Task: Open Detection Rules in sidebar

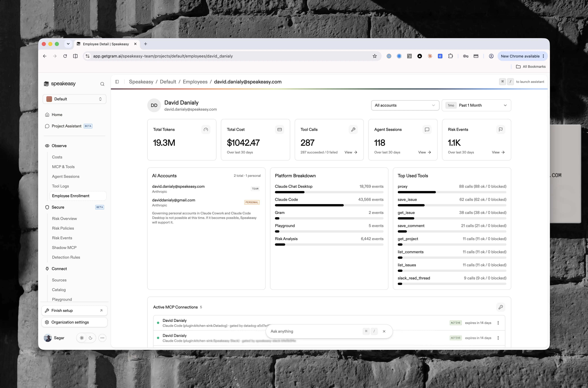Action: click(66, 257)
